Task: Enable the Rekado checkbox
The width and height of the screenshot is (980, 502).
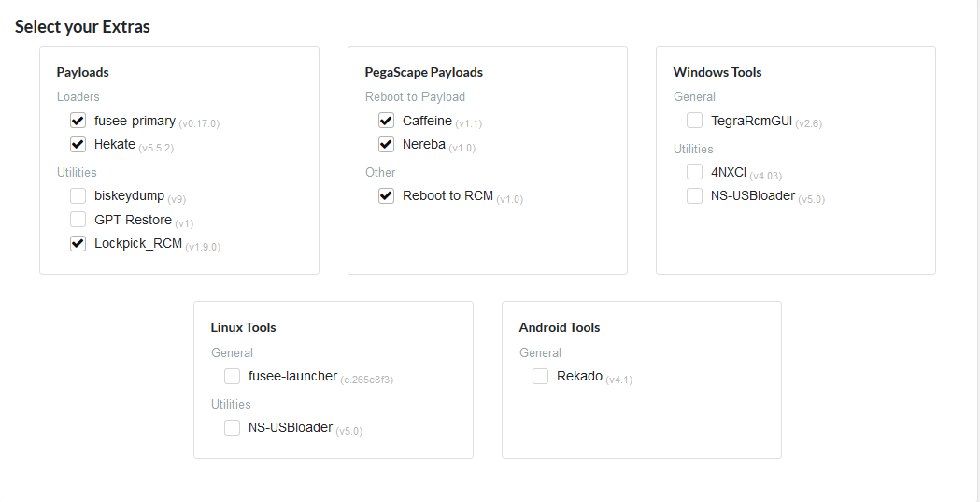Action: [x=540, y=376]
